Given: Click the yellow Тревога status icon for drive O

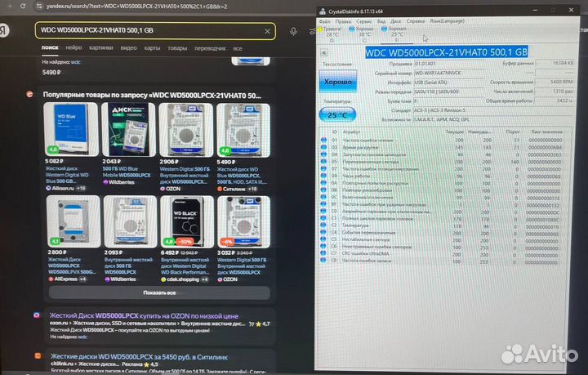Looking at the screenshot, I should point(321,29).
